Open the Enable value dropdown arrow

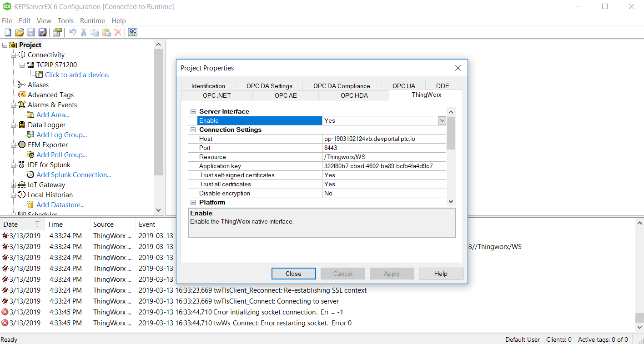coord(442,120)
